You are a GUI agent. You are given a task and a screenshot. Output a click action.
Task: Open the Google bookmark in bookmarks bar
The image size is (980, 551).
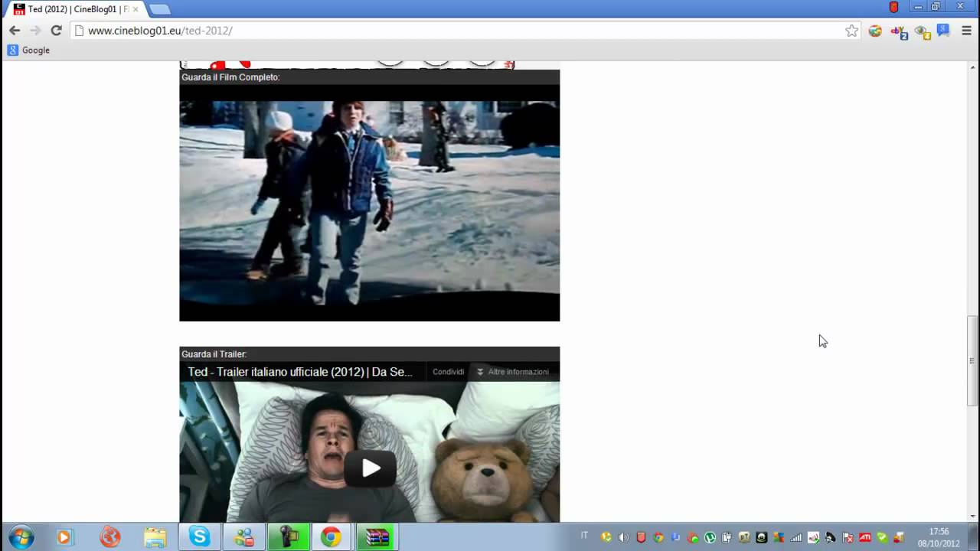[28, 50]
